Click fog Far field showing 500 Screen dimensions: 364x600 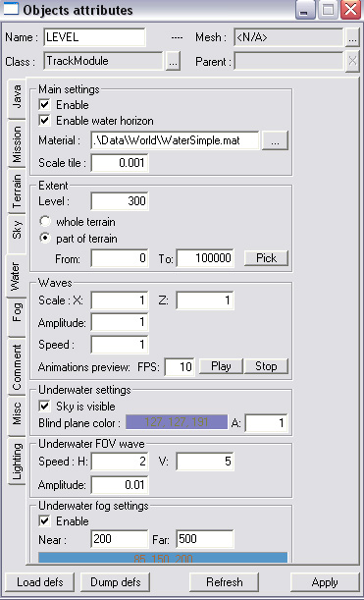[205, 539]
